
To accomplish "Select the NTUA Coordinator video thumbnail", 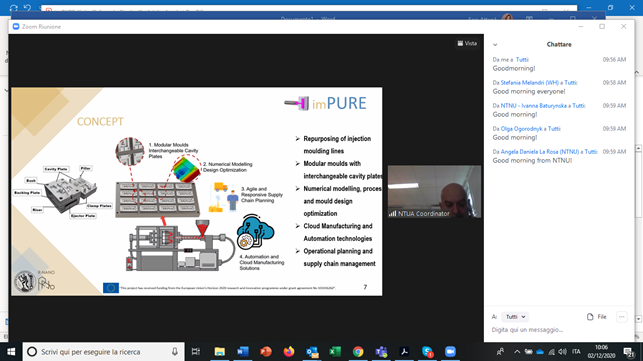I will [434, 191].
